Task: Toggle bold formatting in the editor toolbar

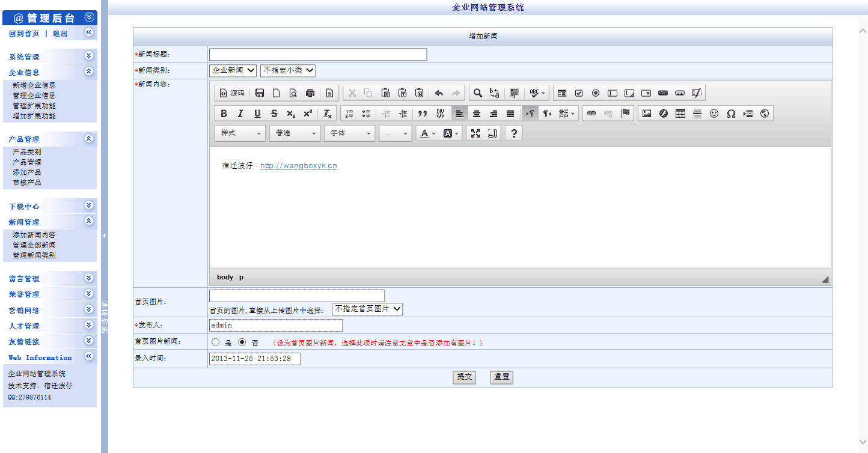Action: coord(224,114)
